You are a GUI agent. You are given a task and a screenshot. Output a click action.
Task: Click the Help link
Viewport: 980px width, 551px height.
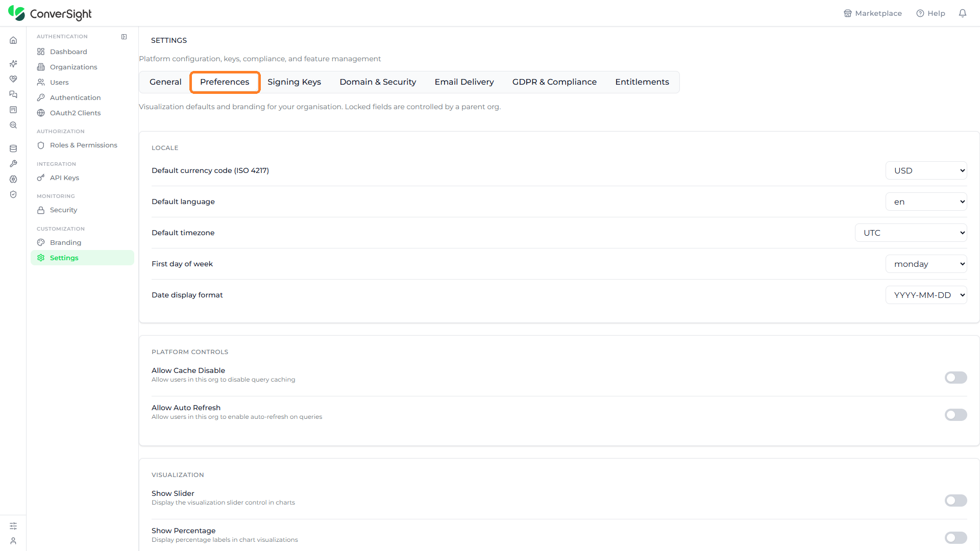[930, 13]
